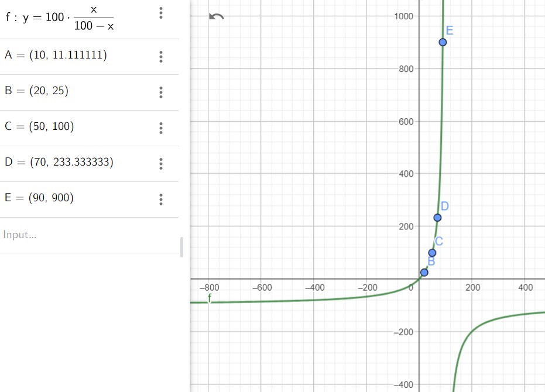545x392 pixels.
Task: Click point C on the graph
Action: 432,253
